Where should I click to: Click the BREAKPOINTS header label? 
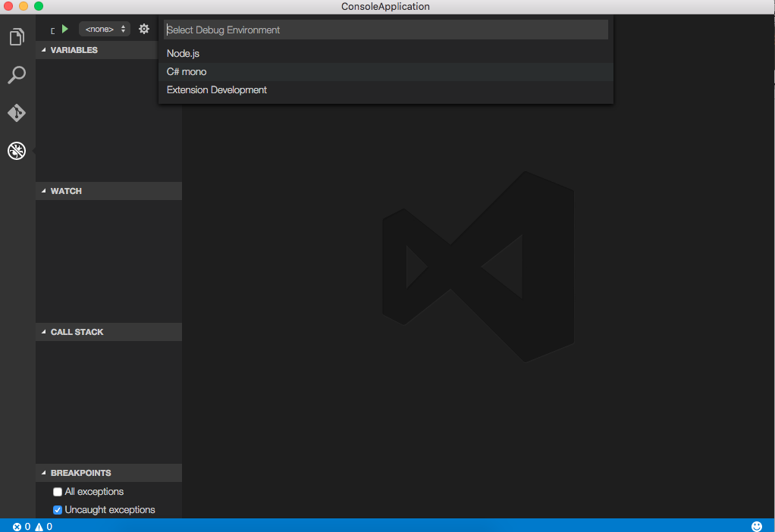(x=81, y=473)
